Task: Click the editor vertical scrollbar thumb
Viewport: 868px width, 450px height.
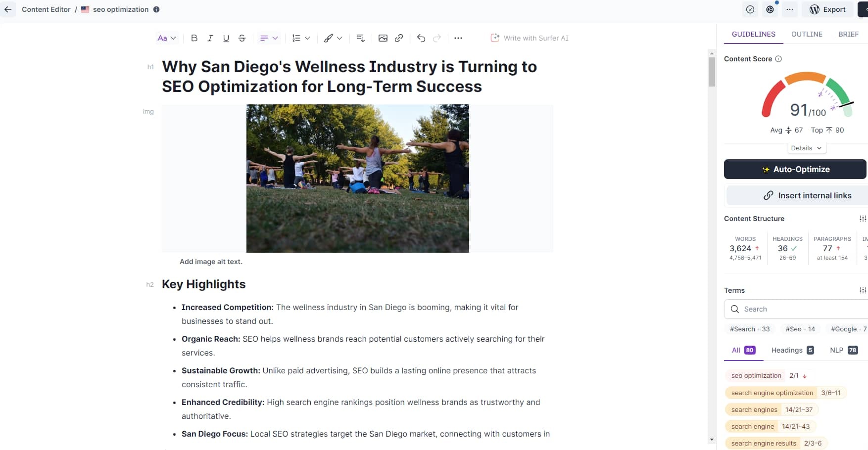Action: [x=712, y=72]
